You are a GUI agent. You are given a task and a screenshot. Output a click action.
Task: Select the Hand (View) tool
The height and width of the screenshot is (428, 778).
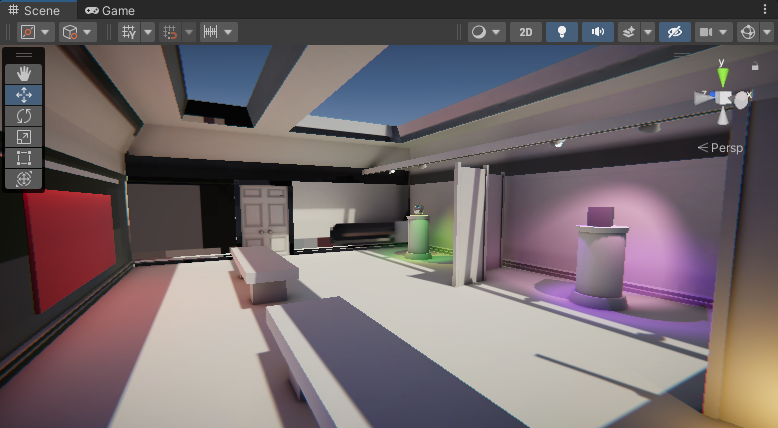click(x=24, y=73)
